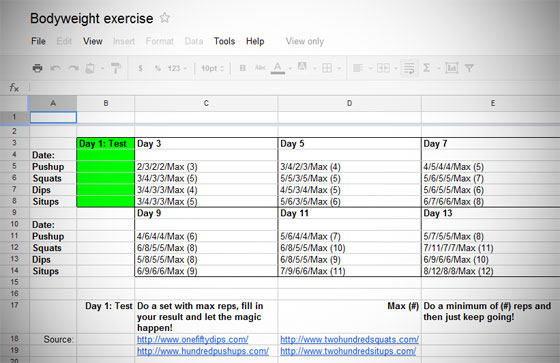Expand the fill color dropdown arrow
The image size is (560, 363).
tap(315, 68)
